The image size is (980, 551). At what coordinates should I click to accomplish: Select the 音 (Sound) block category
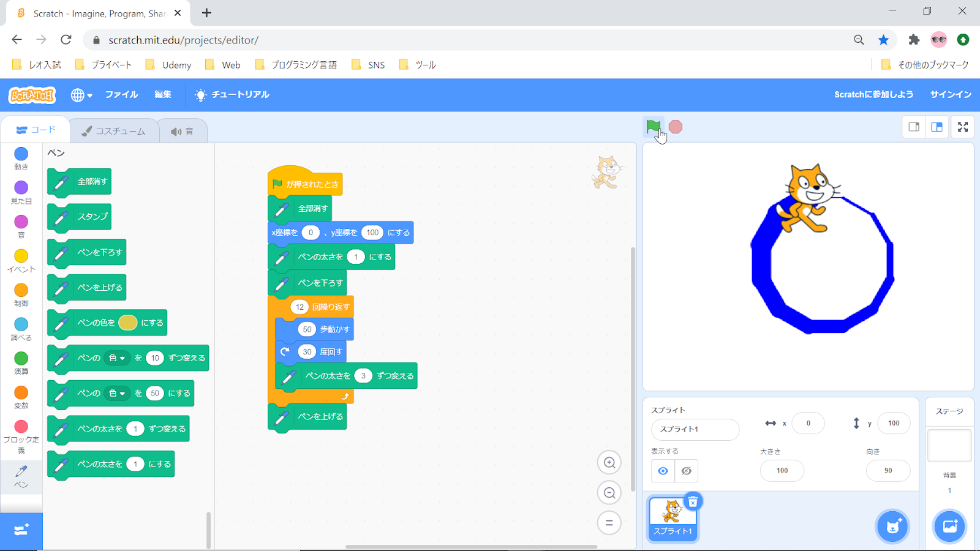[x=21, y=227]
